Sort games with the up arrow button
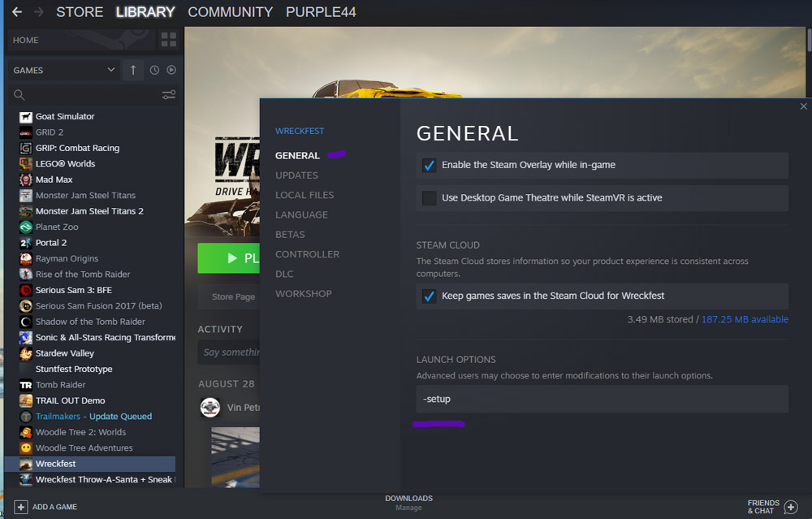Image resolution: width=812 pixels, height=519 pixels. click(133, 70)
